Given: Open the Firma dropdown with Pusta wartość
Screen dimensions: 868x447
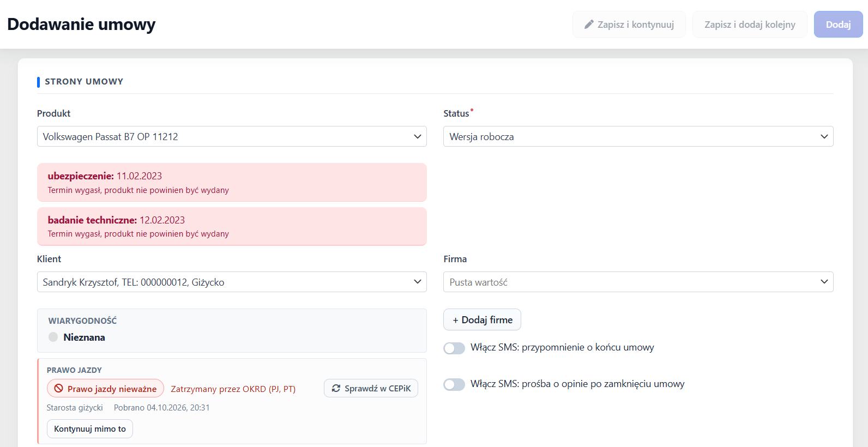Looking at the screenshot, I should click(x=638, y=282).
